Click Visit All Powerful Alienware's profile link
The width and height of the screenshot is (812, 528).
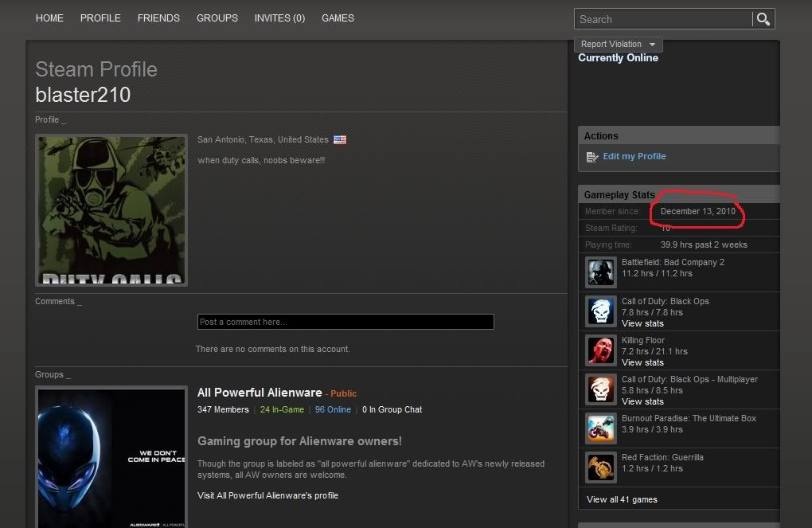(x=267, y=496)
